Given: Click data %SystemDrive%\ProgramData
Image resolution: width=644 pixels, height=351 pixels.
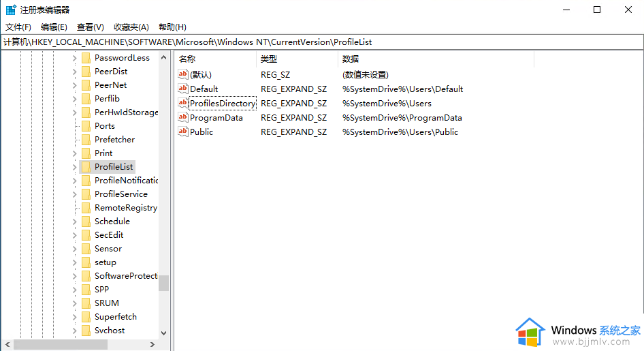Looking at the screenshot, I should pos(402,117).
